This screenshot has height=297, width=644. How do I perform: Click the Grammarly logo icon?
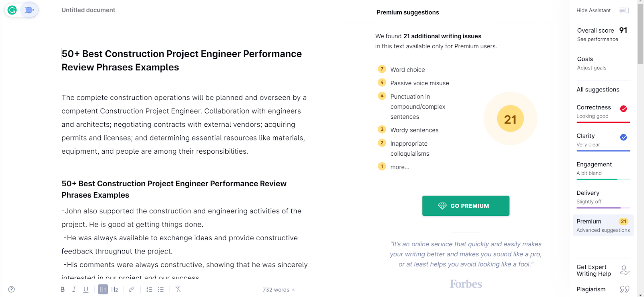tap(12, 10)
